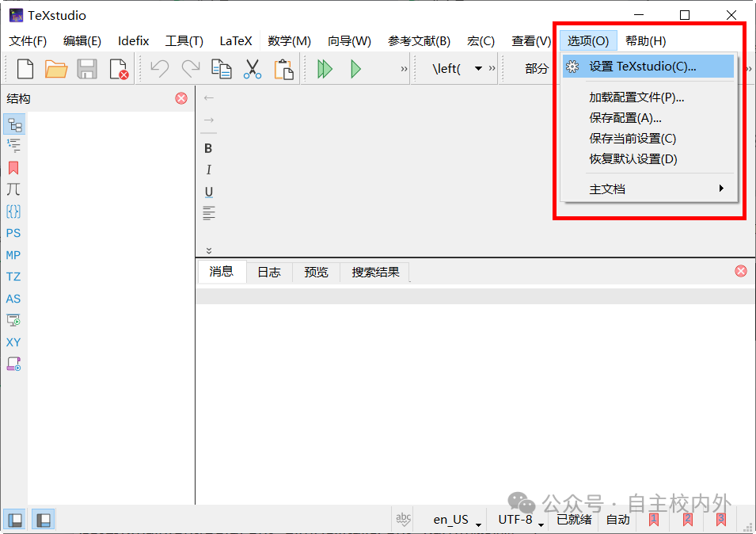
Task: Open the purple scroll icon panel
Action: pyautogui.click(x=13, y=364)
